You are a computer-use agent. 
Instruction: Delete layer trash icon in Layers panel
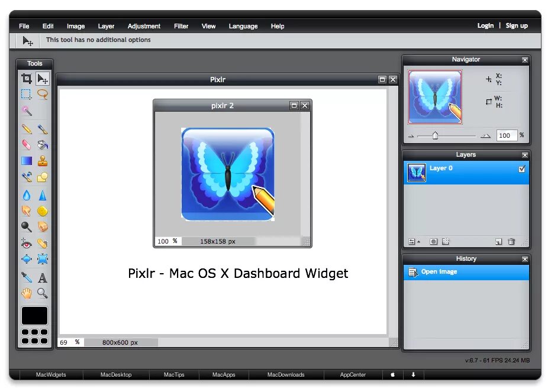click(x=511, y=241)
